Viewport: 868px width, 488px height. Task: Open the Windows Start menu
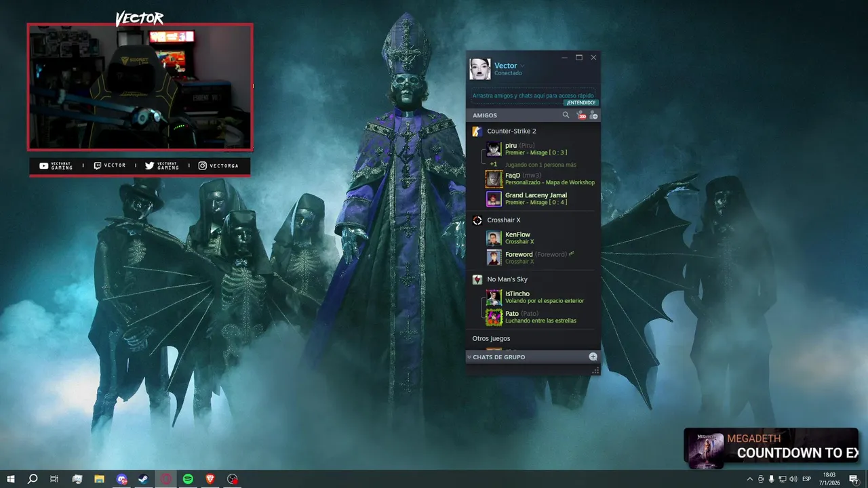point(11,479)
